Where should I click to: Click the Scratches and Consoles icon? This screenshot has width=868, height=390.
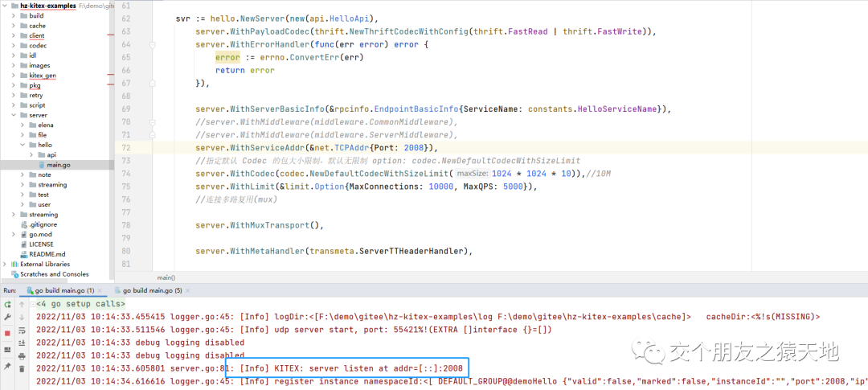click(14, 274)
